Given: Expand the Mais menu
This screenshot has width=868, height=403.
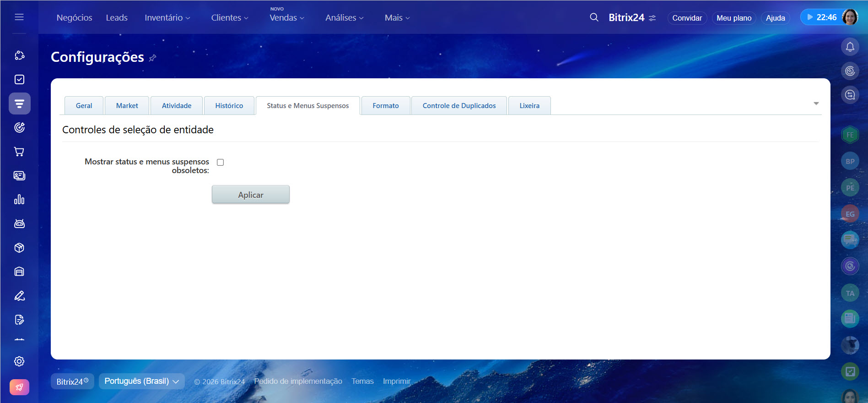Looking at the screenshot, I should coord(397,18).
